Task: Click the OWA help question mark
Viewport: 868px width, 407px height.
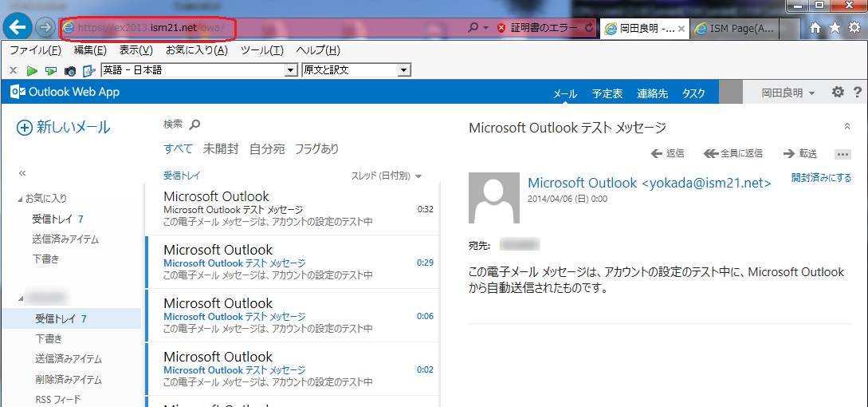Action: coord(858,93)
